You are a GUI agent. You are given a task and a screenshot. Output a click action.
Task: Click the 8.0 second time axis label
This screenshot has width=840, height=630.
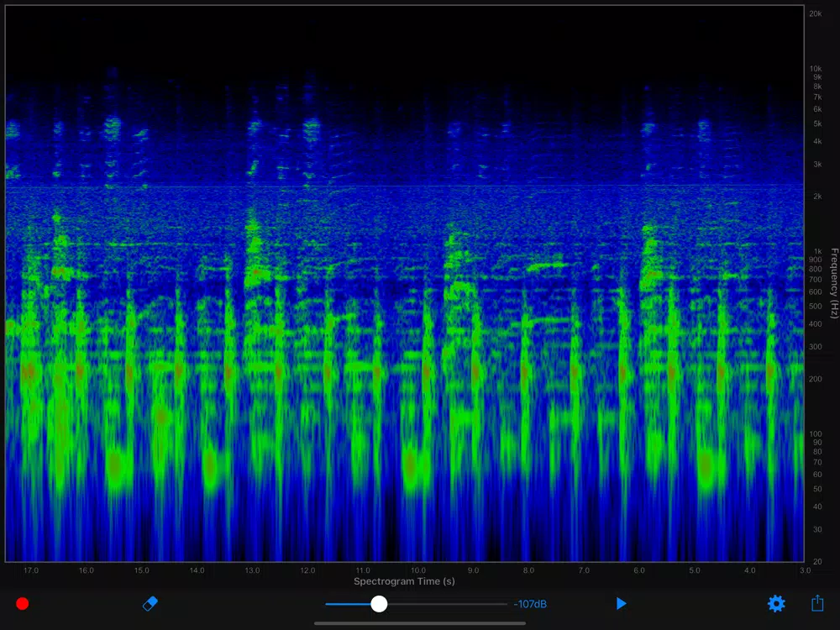pos(528,570)
